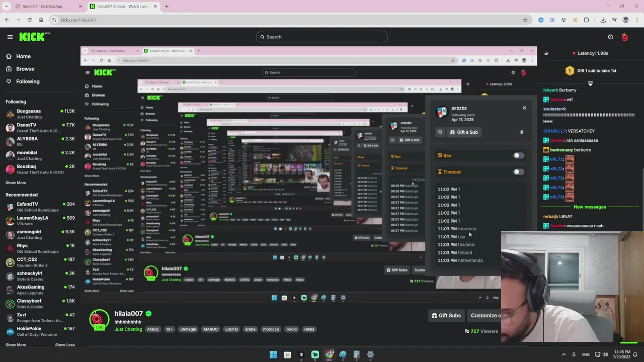644x362 pixels.
Task: Open HoklePokle in Recommended list
Action: (x=40, y=331)
